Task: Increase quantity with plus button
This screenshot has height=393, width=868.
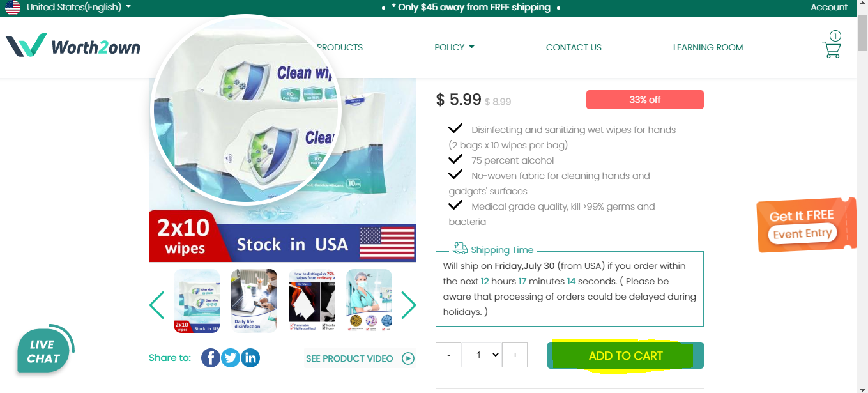Action: tap(515, 355)
